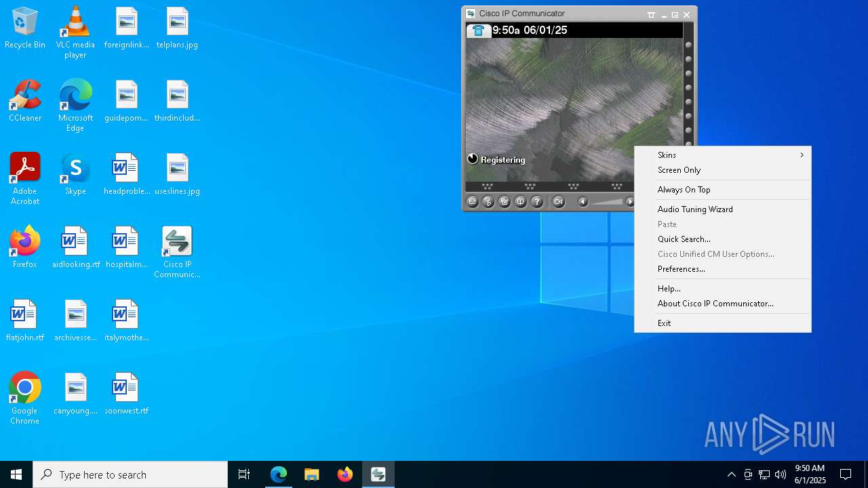Select the VLC media player shortcut

click(75, 33)
